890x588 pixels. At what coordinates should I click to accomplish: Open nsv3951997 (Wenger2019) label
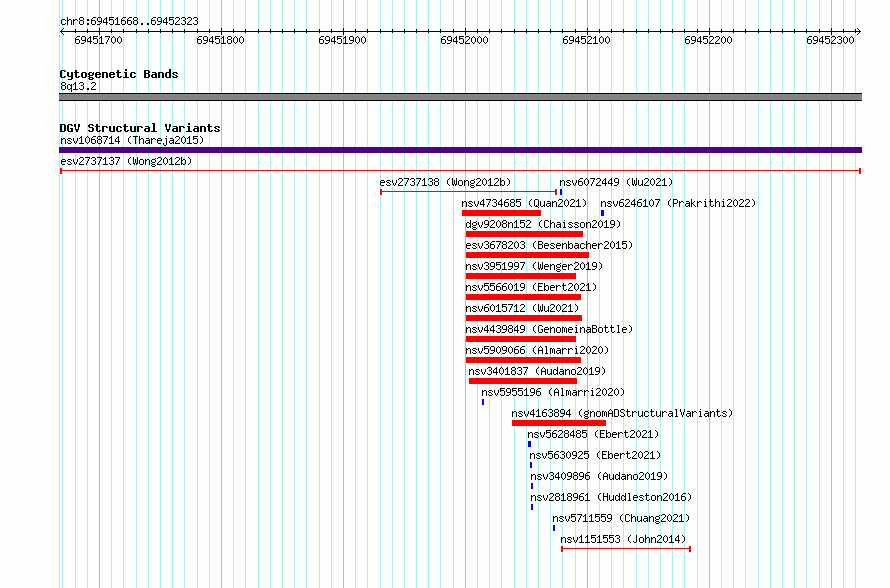(534, 266)
